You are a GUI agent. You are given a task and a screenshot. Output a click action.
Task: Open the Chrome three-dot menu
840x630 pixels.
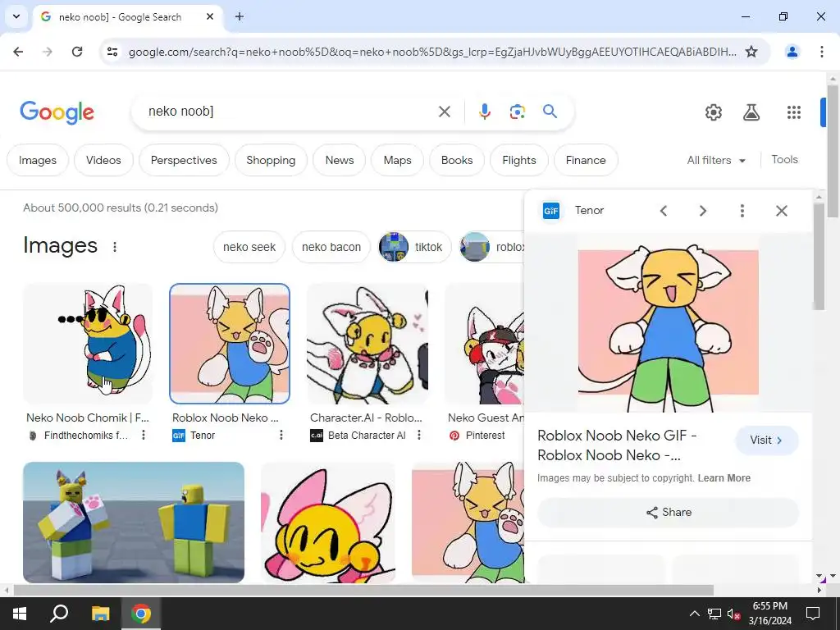pyautogui.click(x=822, y=52)
